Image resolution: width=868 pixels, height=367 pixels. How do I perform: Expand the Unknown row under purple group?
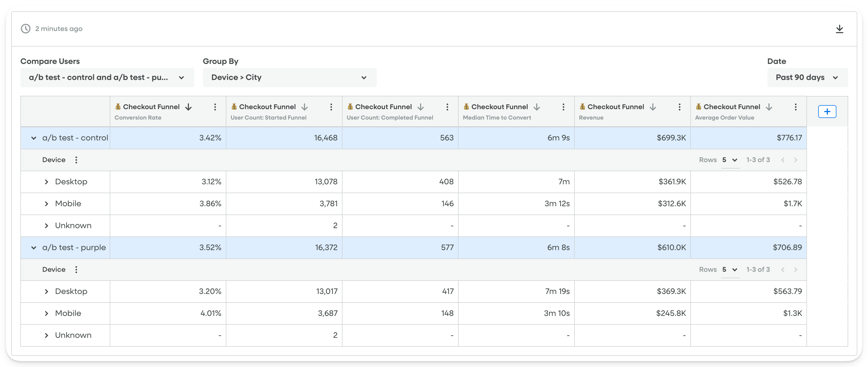(x=47, y=335)
